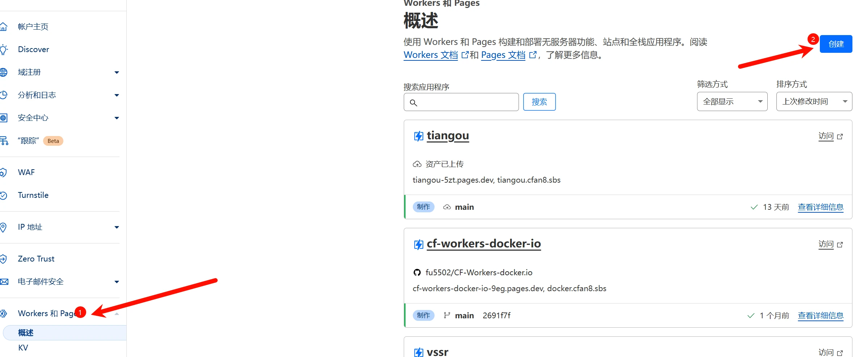
Task: Click the checkmark beside 13 天前
Action: click(754, 207)
